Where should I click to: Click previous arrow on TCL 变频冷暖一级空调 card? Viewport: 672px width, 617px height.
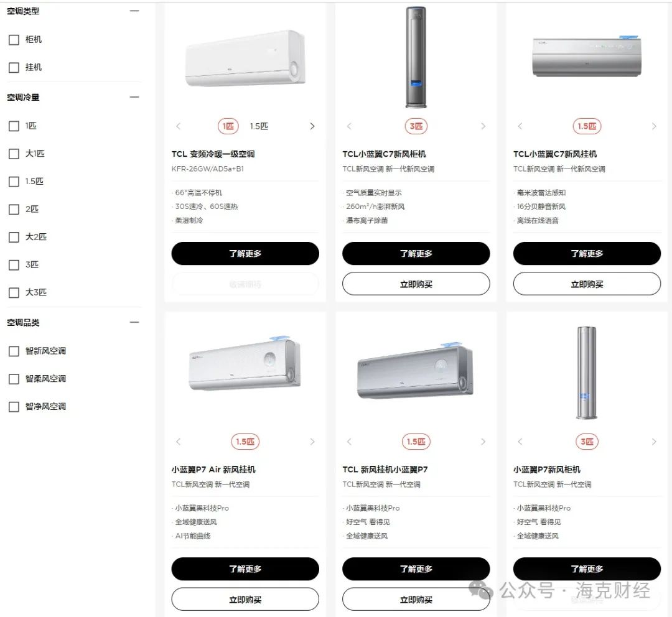[179, 126]
